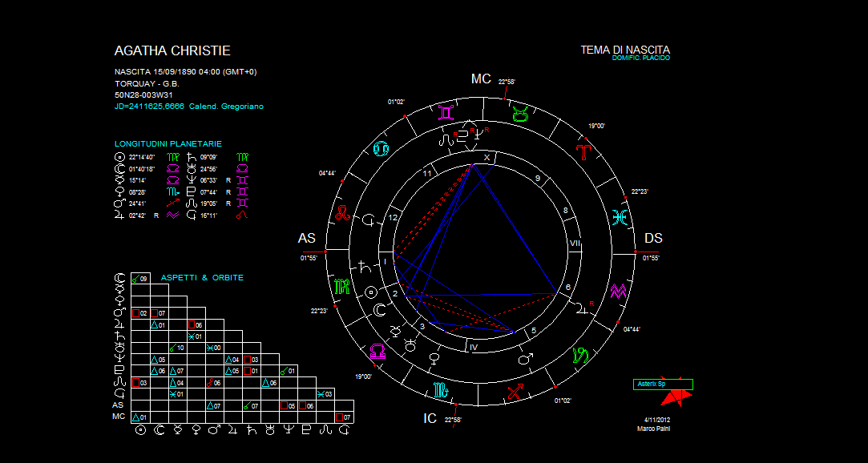The height and width of the screenshot is (463, 868).
Task: Select the TEMA DI NASCITA title
Action: click(x=625, y=50)
